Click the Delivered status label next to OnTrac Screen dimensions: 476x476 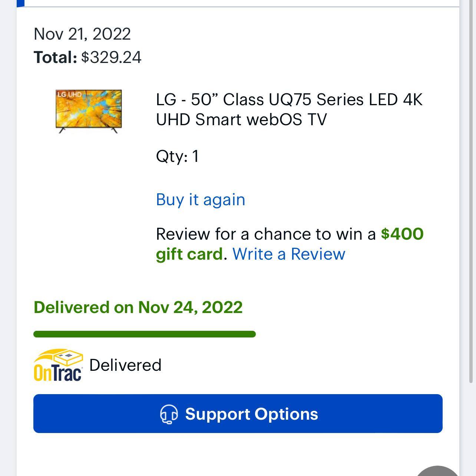coord(125,365)
